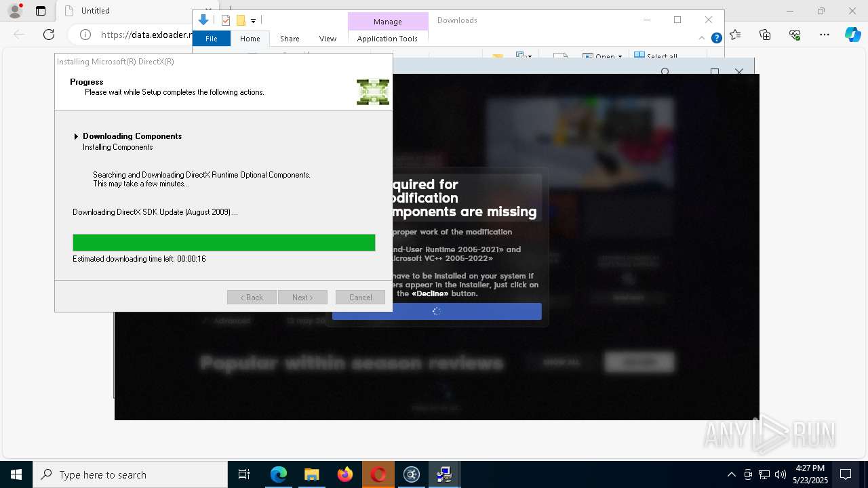Open Application Tools ribbon tab
Image resolution: width=868 pixels, height=488 pixels.
(387, 39)
